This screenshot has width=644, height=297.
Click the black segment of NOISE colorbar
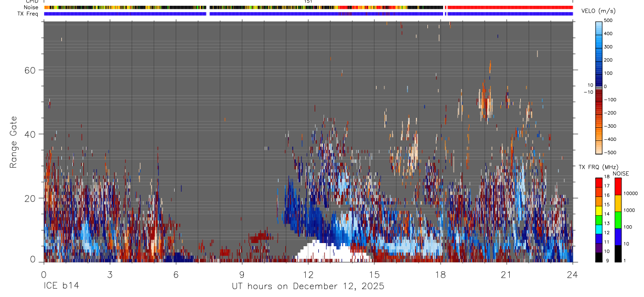click(x=618, y=254)
